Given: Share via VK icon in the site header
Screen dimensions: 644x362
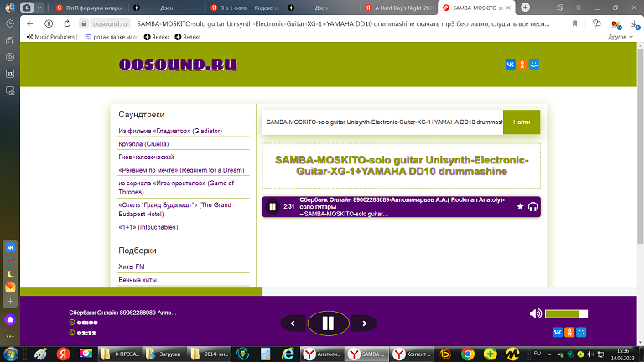Looking at the screenshot, I should coord(510,65).
